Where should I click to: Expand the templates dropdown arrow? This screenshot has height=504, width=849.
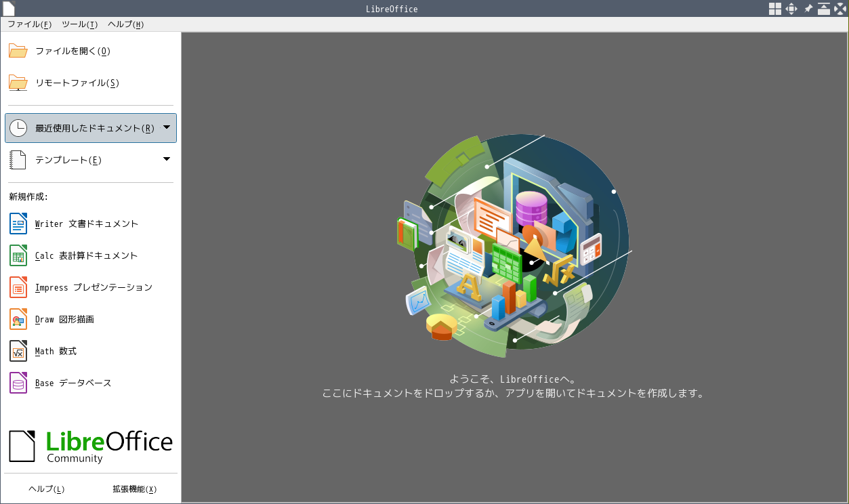[x=167, y=159]
